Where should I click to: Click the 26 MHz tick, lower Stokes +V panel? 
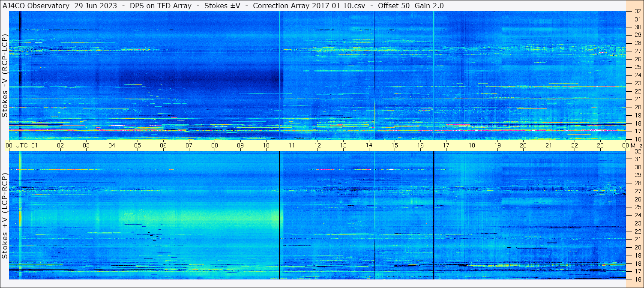(x=637, y=199)
